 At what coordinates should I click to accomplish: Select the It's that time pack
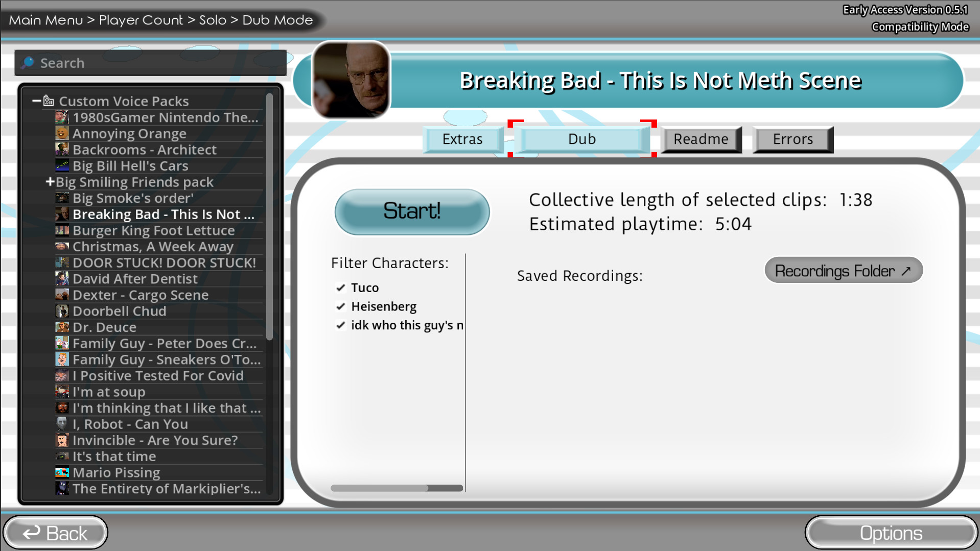[158, 457]
